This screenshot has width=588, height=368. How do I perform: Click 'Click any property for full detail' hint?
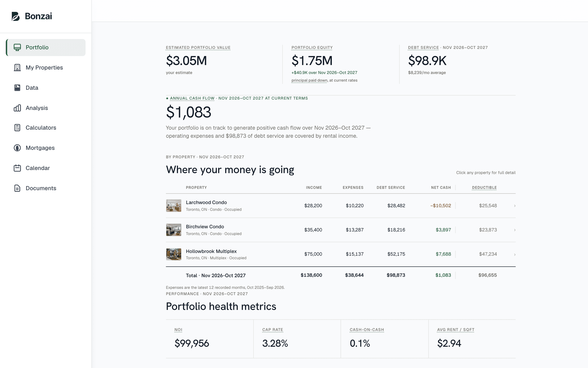click(486, 173)
